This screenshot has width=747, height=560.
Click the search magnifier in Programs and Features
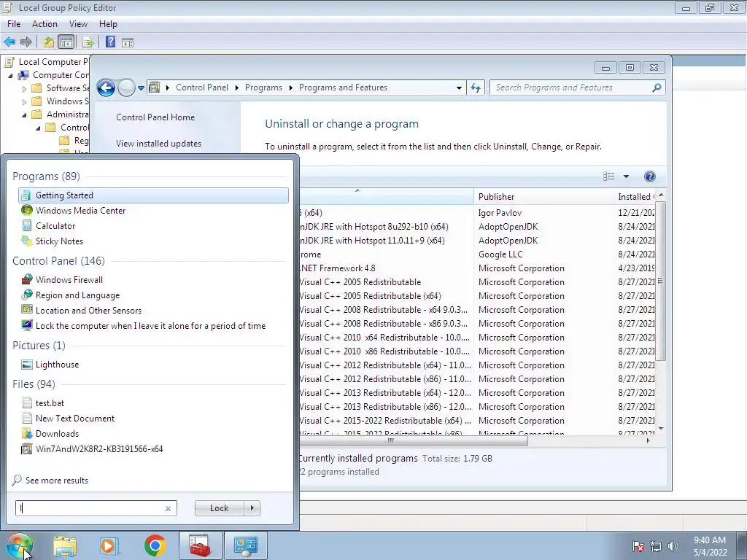(657, 87)
